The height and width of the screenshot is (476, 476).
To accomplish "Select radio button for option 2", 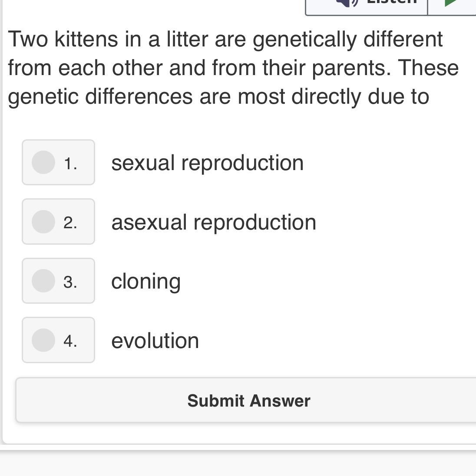I will click(x=43, y=222).
